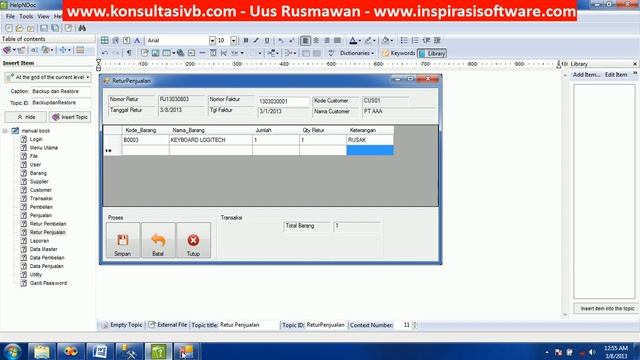Open the View menu

[43, 16]
